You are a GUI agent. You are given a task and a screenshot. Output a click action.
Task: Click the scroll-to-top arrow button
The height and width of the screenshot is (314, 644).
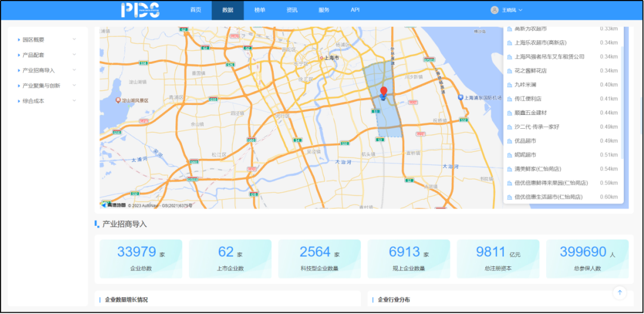coord(620,292)
